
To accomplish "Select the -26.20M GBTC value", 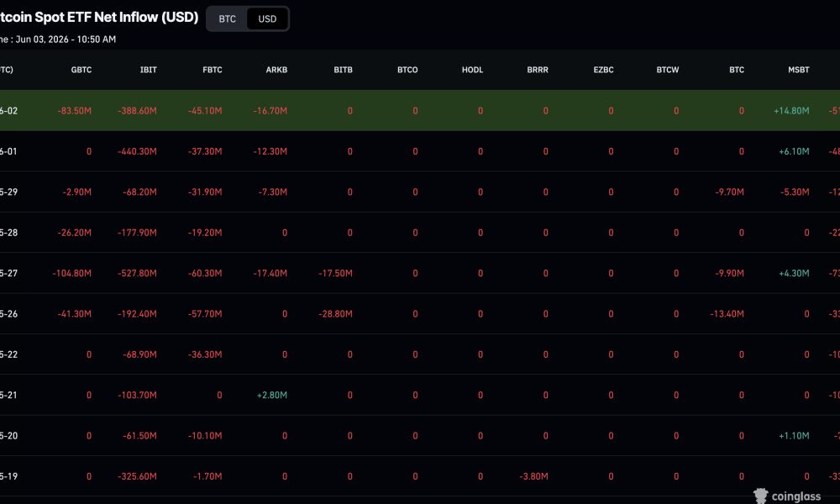I will 75,233.
